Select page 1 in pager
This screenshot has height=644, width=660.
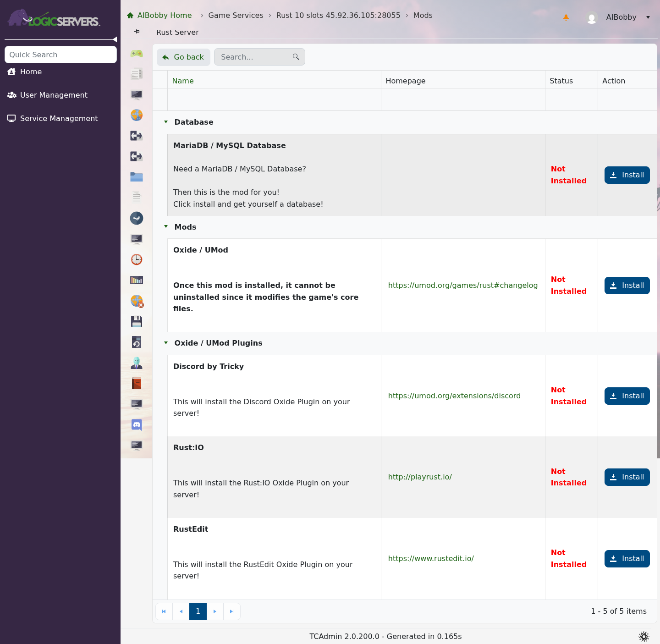(x=198, y=611)
